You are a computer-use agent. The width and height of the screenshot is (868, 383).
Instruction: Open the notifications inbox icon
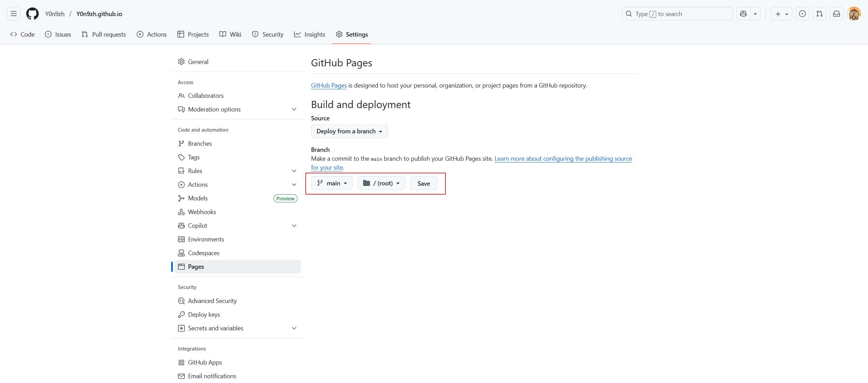tap(837, 14)
